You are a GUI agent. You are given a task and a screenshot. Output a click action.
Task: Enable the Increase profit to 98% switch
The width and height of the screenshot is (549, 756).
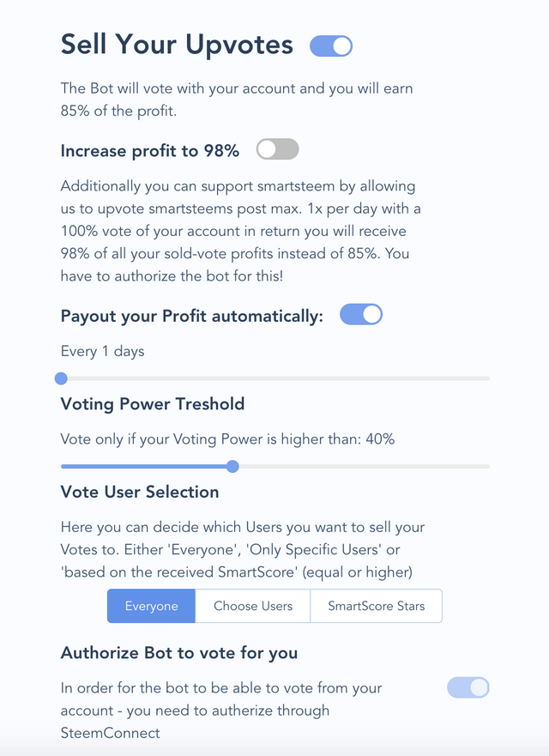click(278, 150)
